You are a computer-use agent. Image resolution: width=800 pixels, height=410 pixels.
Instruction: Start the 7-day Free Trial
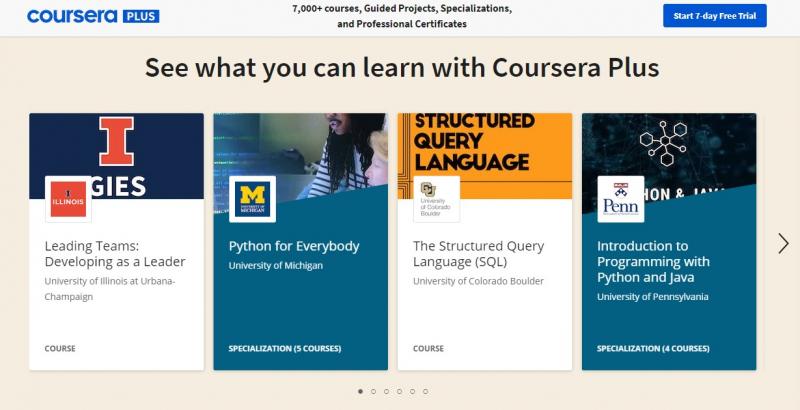coord(714,16)
